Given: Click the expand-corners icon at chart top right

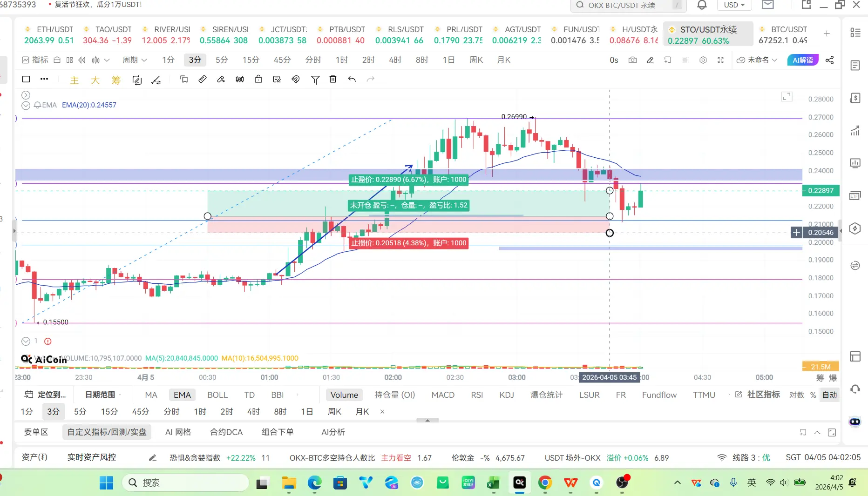Looking at the screenshot, I should point(787,97).
